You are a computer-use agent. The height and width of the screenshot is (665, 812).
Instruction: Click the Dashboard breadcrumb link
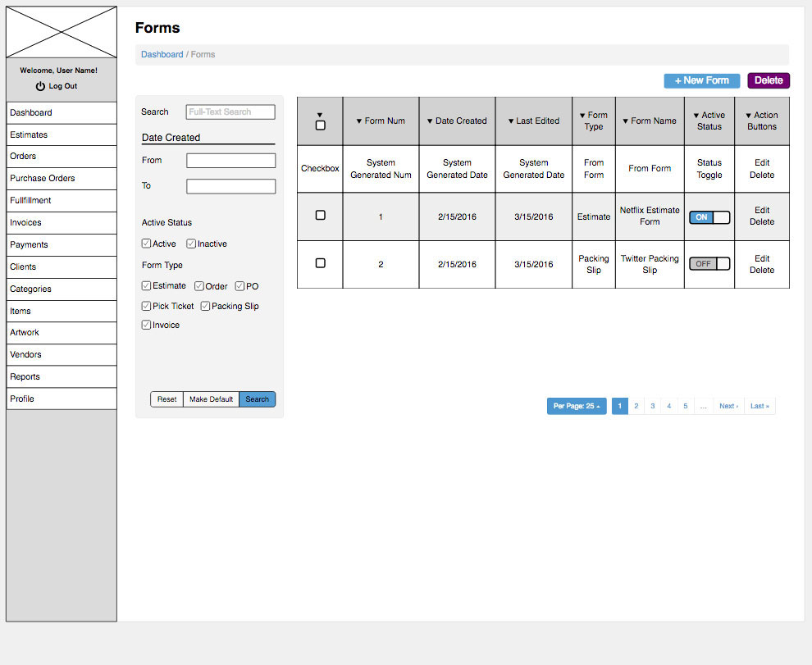[x=162, y=54]
